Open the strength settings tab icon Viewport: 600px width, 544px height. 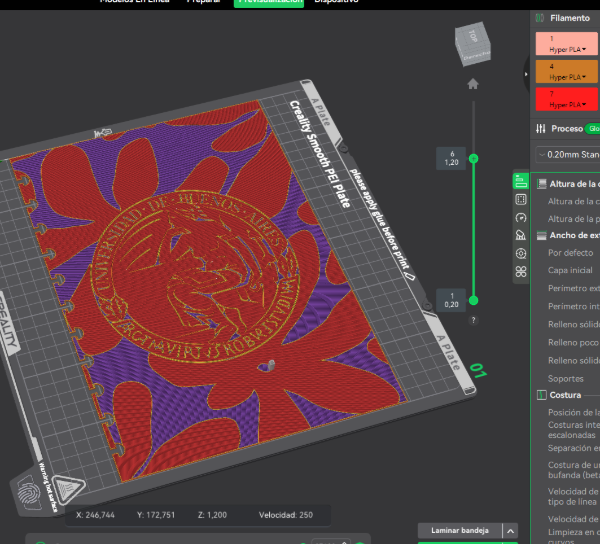pos(521,199)
